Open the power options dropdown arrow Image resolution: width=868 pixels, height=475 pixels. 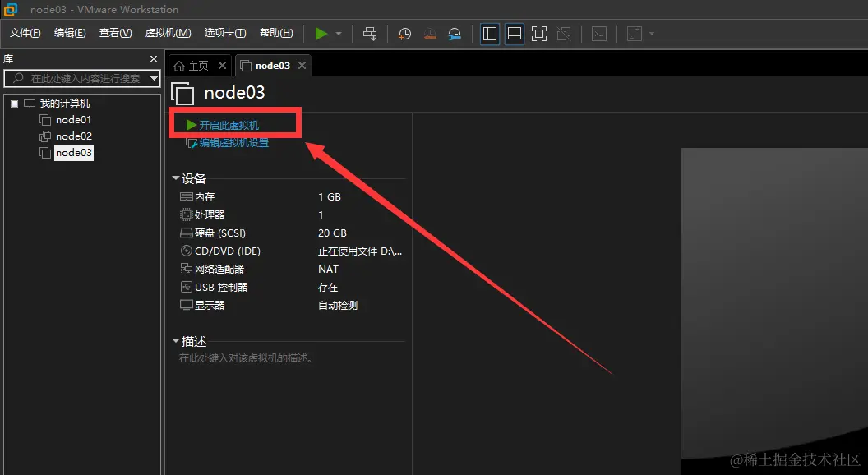point(339,34)
